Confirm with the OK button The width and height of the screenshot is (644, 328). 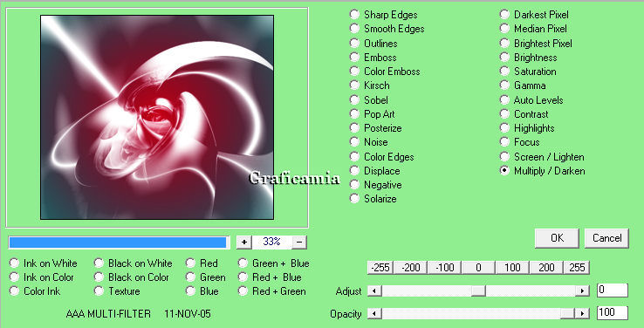pyautogui.click(x=557, y=238)
